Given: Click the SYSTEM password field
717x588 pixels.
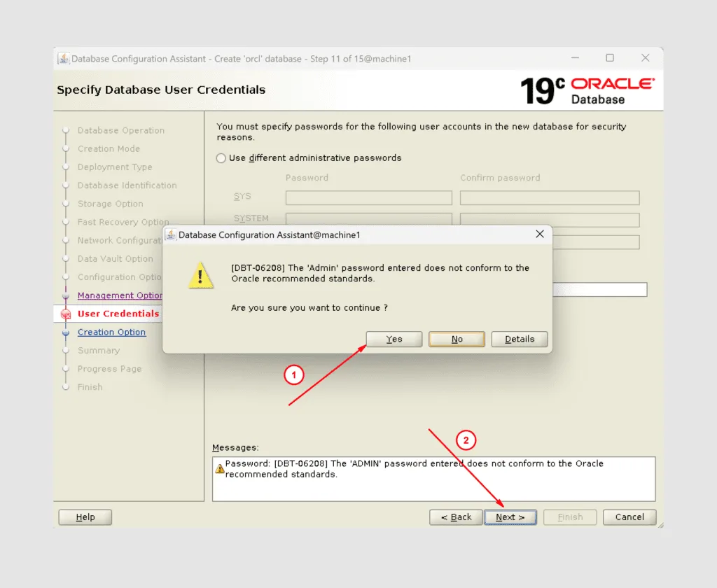Looking at the screenshot, I should click(368, 218).
